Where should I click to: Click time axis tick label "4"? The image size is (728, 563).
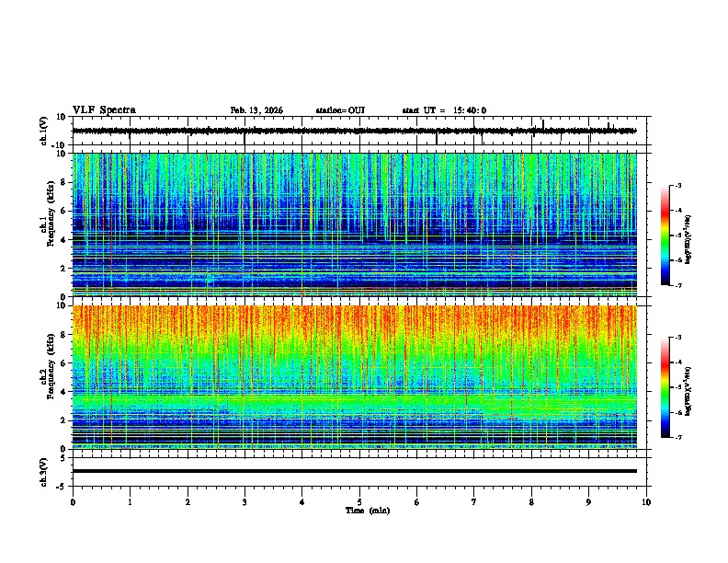click(x=301, y=502)
